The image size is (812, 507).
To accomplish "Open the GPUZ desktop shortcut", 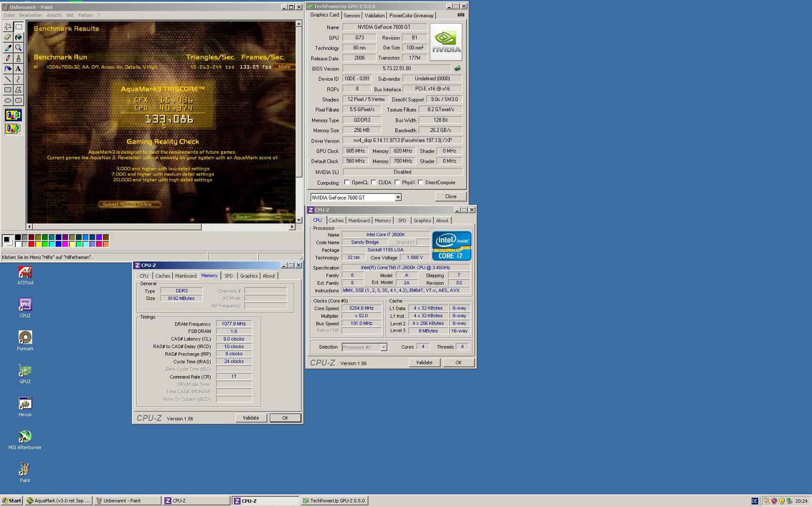I will click(25, 374).
